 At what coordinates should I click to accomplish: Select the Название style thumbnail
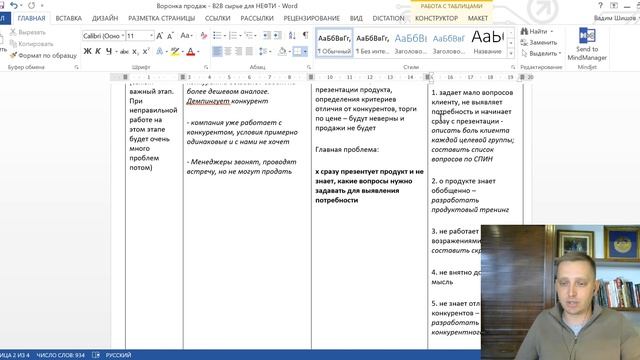click(x=488, y=43)
